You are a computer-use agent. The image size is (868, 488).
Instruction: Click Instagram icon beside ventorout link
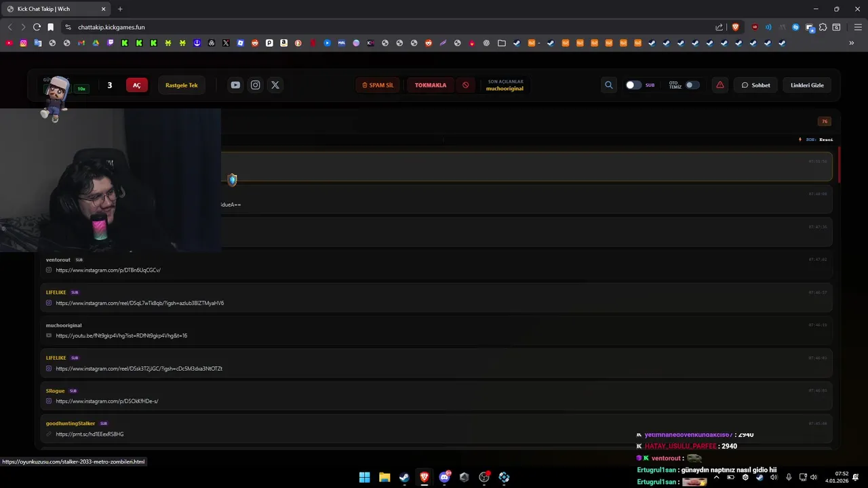49,270
